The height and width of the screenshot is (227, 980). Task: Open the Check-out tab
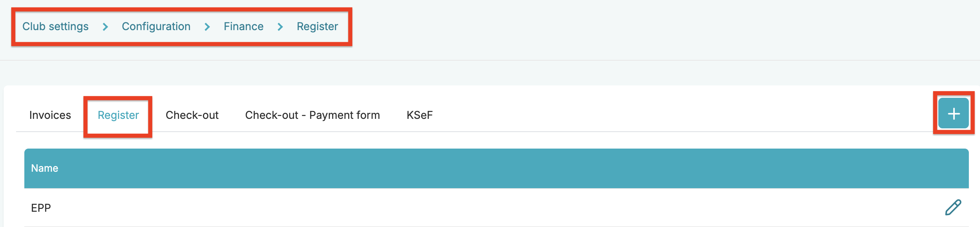click(x=192, y=115)
